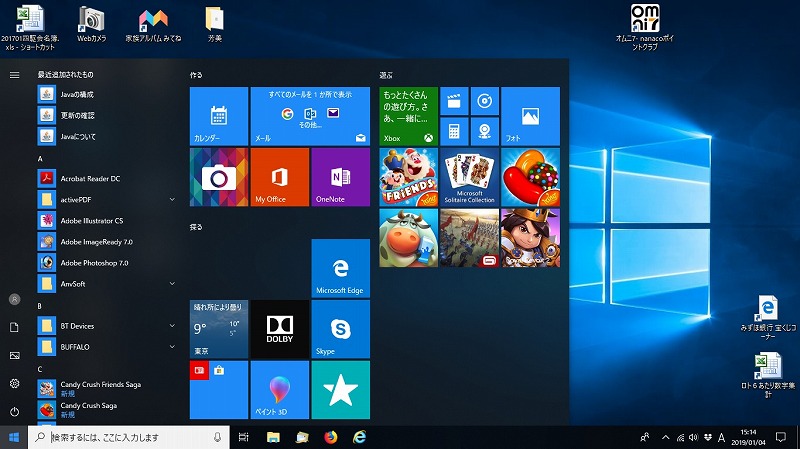The image size is (800, 449).
Task: Open the Calculator small tile
Action: (454, 132)
